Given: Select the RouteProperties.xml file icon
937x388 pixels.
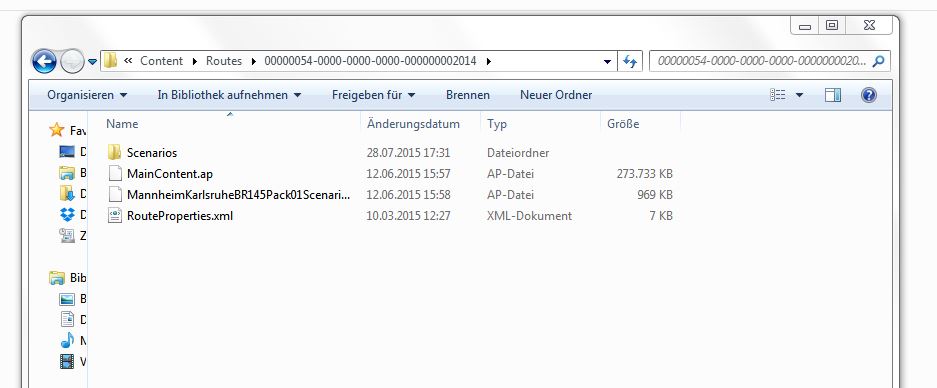Looking at the screenshot, I should coord(115,215).
